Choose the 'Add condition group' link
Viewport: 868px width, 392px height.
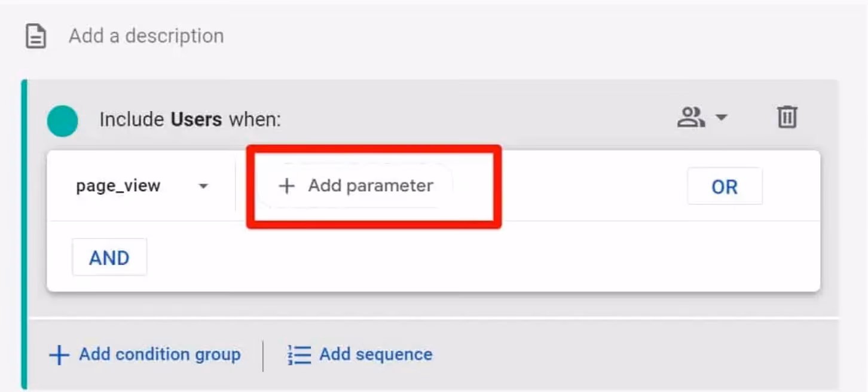tap(160, 354)
